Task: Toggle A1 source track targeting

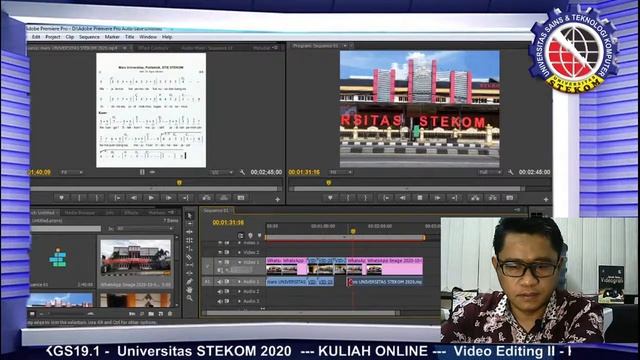Action: (207, 282)
